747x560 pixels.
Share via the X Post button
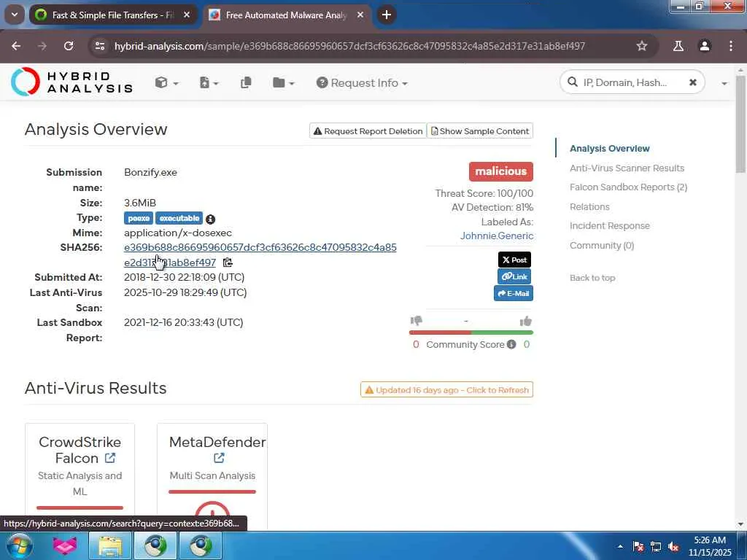(x=514, y=260)
